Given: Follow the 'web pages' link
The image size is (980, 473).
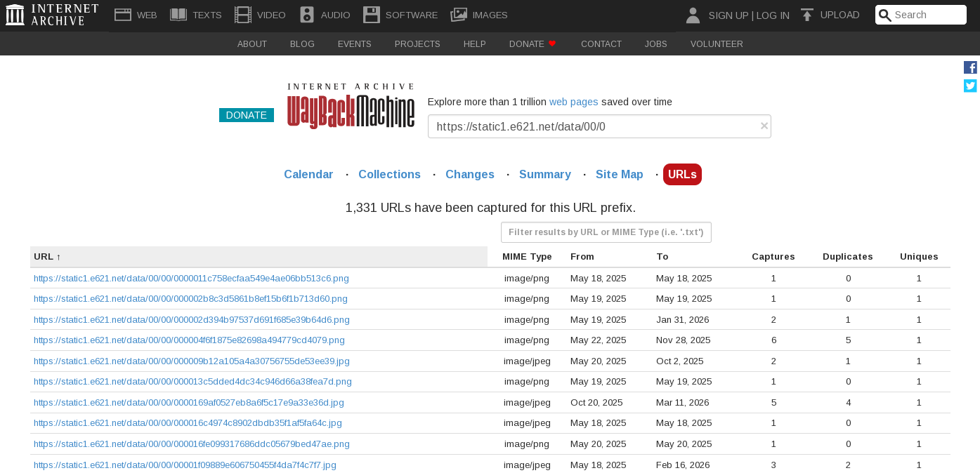Looking at the screenshot, I should 574,102.
